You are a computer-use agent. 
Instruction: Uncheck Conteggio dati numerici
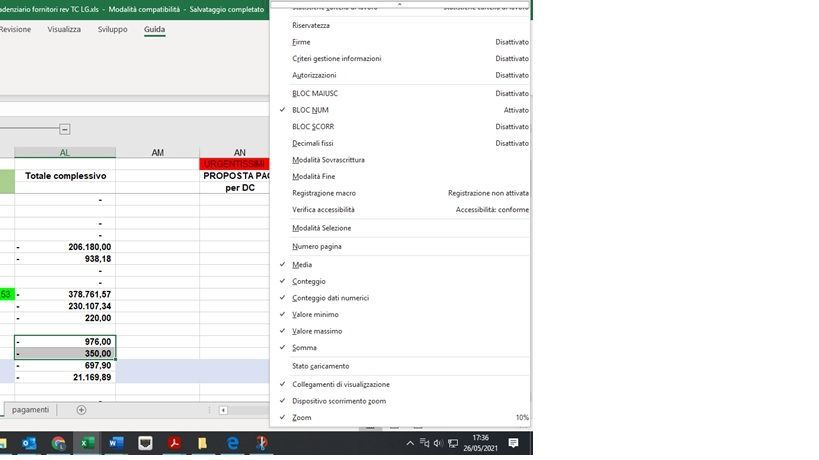click(x=400, y=298)
